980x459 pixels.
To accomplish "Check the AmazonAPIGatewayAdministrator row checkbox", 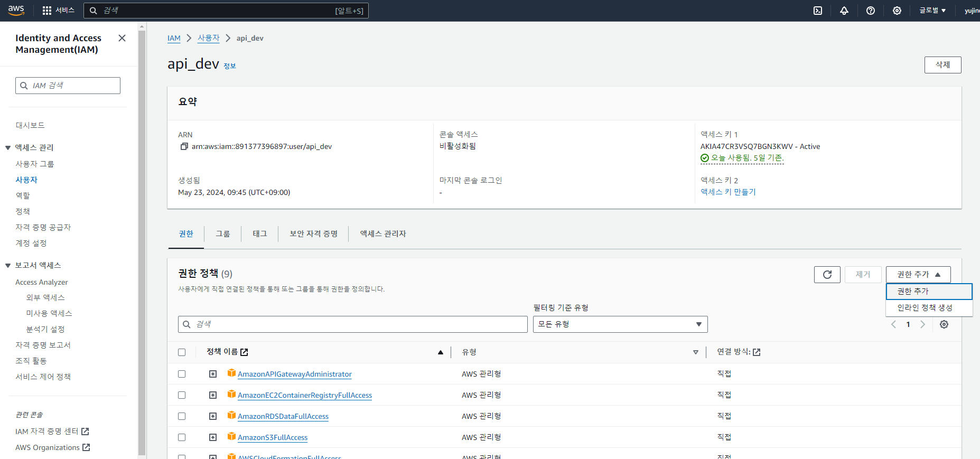I will click(182, 374).
